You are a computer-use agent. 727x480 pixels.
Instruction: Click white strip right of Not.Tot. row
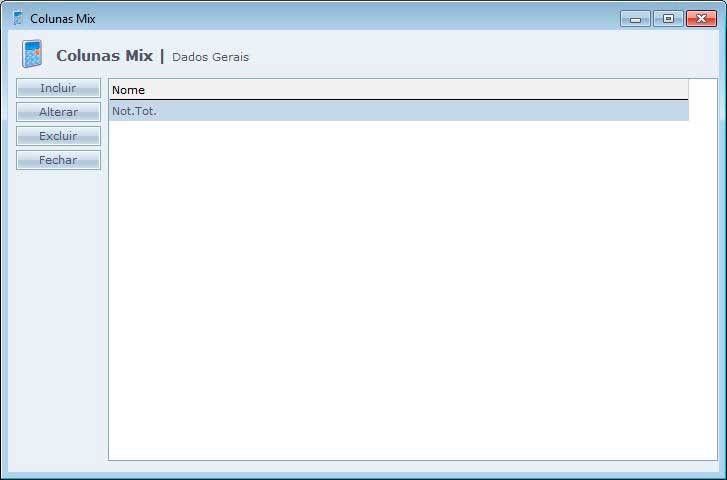click(x=703, y=111)
